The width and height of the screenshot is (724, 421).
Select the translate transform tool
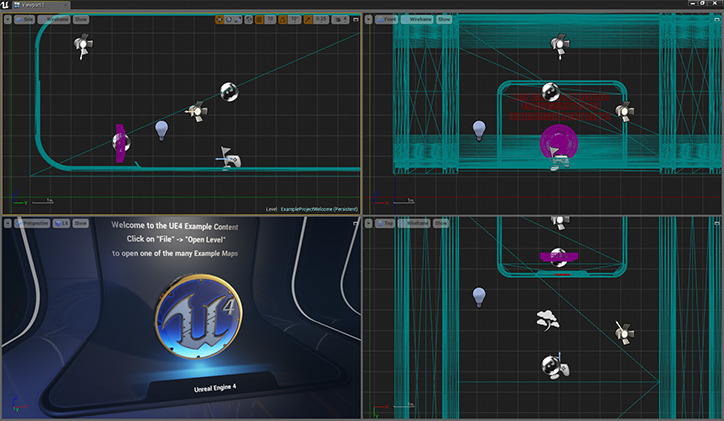pyautogui.click(x=220, y=19)
